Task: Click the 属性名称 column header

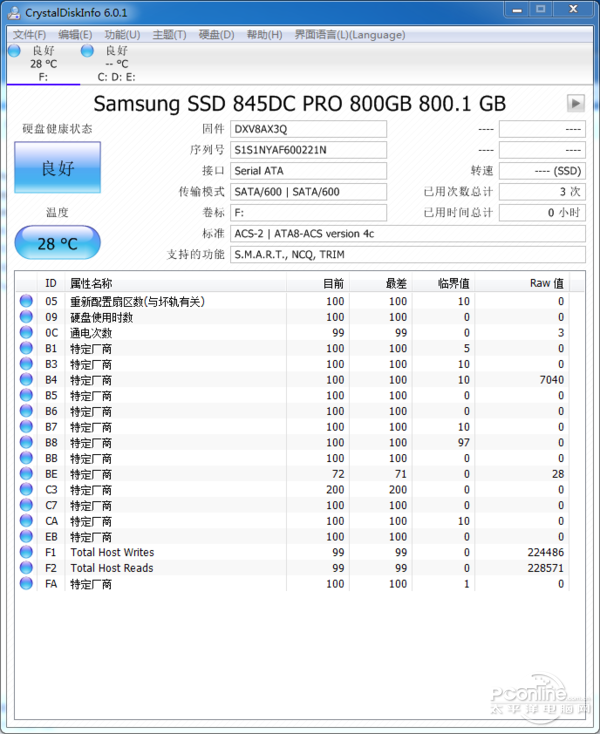Action: tap(176, 283)
